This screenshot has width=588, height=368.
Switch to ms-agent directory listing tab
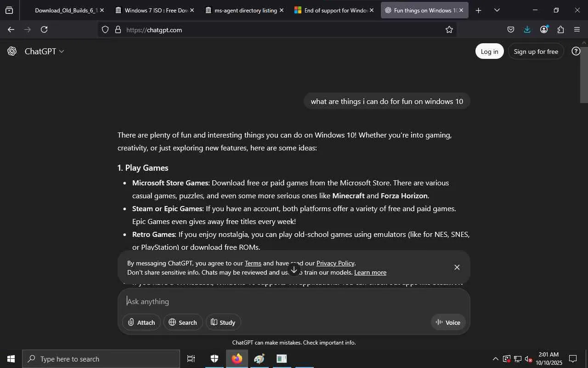[244, 10]
